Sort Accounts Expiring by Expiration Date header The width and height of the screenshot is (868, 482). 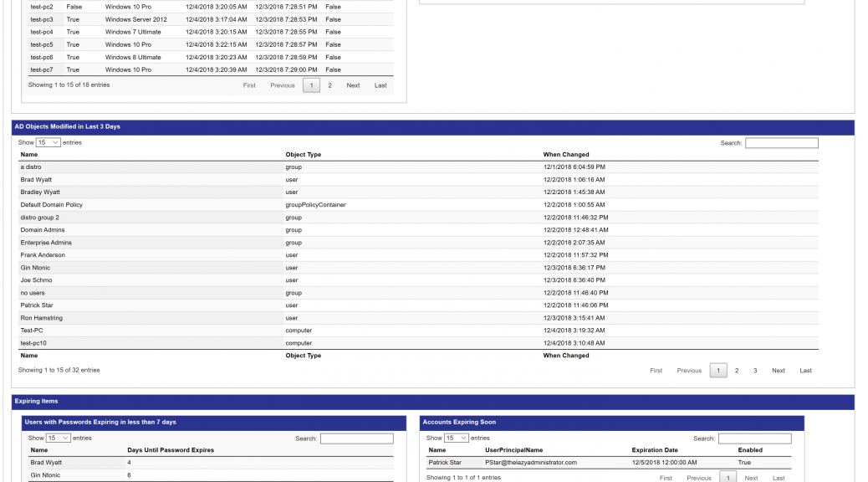[655, 450]
